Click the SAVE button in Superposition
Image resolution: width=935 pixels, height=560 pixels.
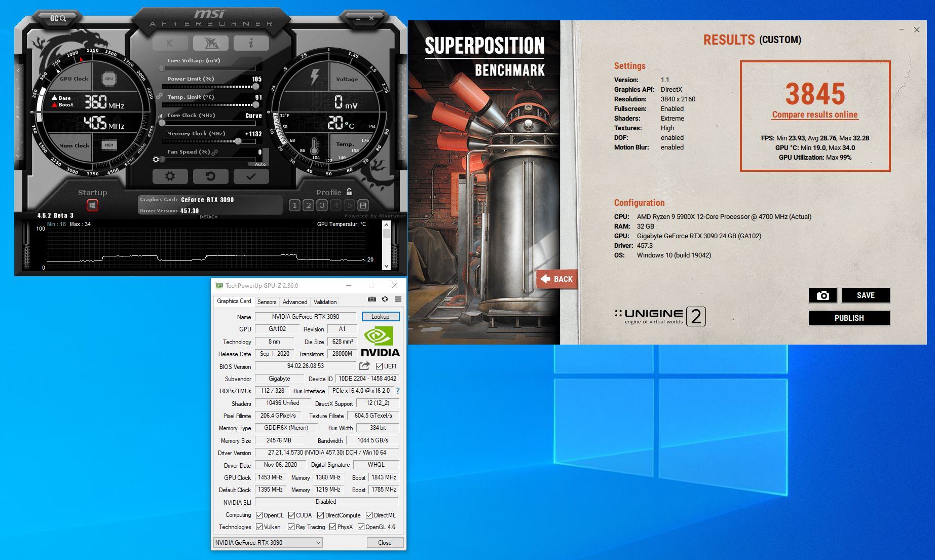(x=866, y=295)
